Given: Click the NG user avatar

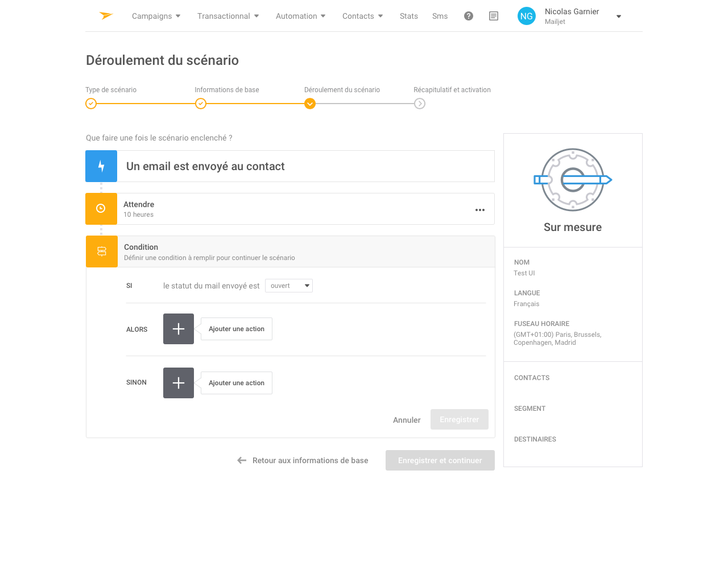Looking at the screenshot, I should (x=527, y=16).
